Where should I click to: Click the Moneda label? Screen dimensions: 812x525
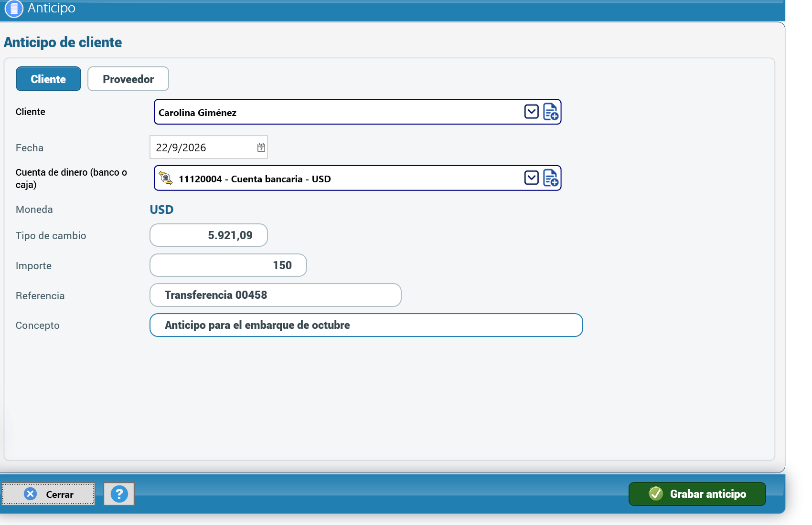[34, 210]
